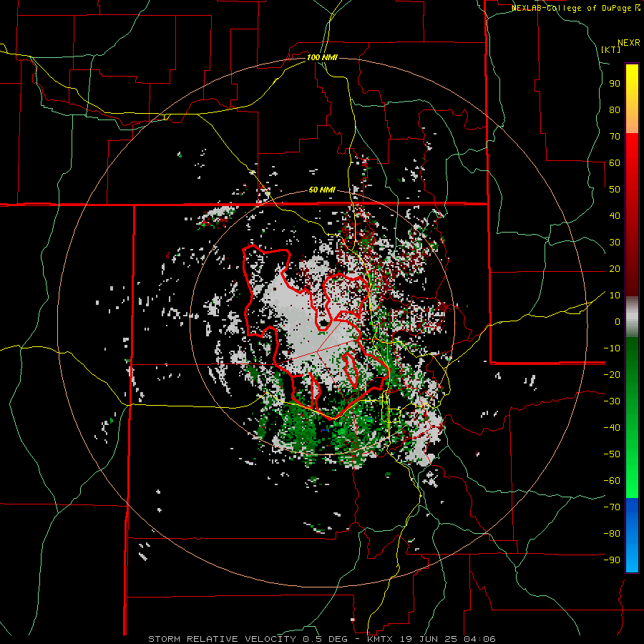Click the positive 20 scale value
Viewport: 644px width, 644px height.
coord(615,268)
